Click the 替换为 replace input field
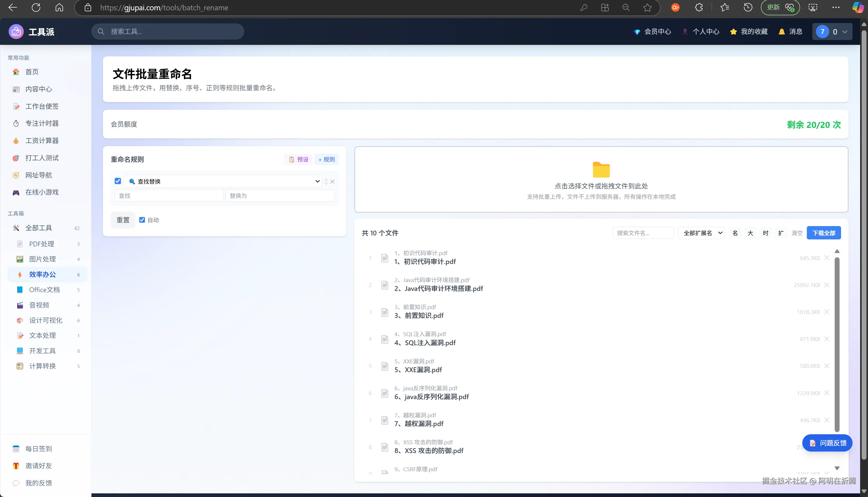868x497 pixels. click(x=280, y=195)
